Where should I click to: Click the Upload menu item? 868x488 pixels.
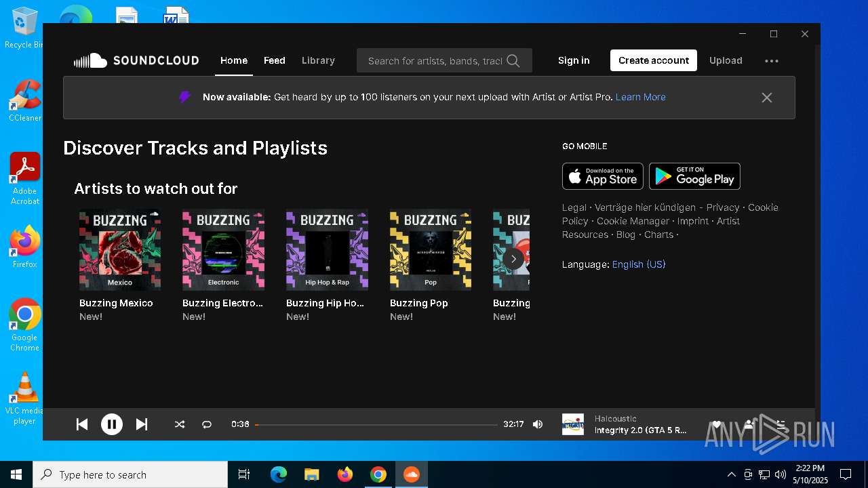pyautogui.click(x=726, y=60)
